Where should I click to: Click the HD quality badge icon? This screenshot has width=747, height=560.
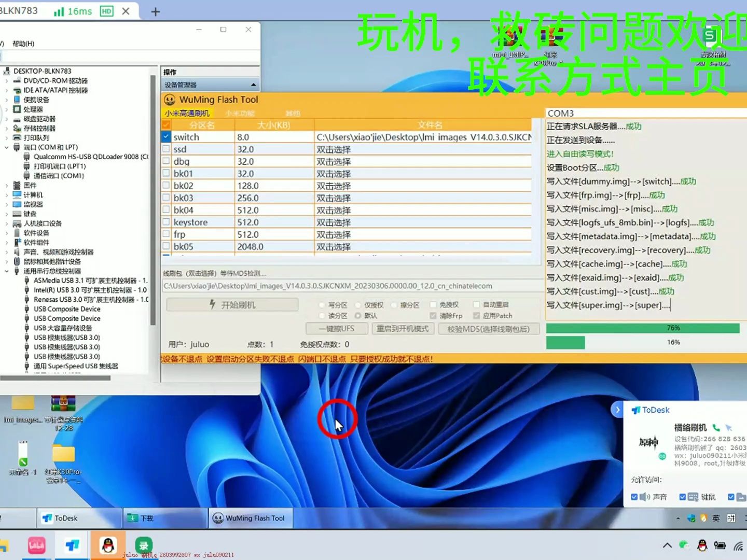[106, 11]
